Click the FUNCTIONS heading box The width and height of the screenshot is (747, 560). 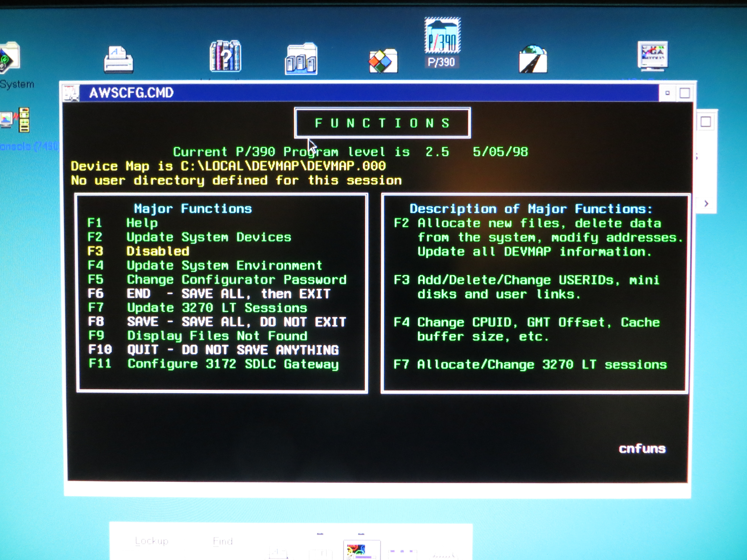(382, 123)
